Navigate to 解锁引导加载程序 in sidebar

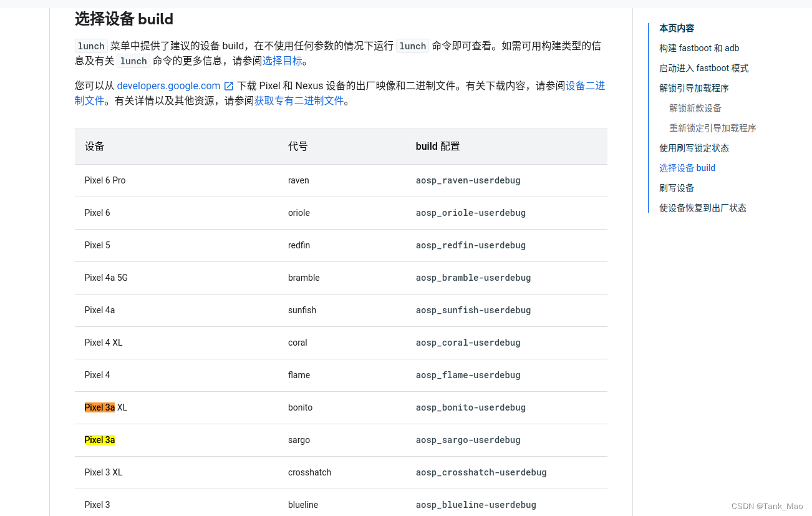coord(694,88)
